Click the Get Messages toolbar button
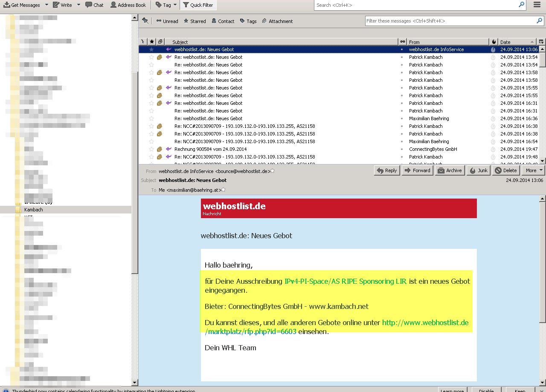 point(22,5)
